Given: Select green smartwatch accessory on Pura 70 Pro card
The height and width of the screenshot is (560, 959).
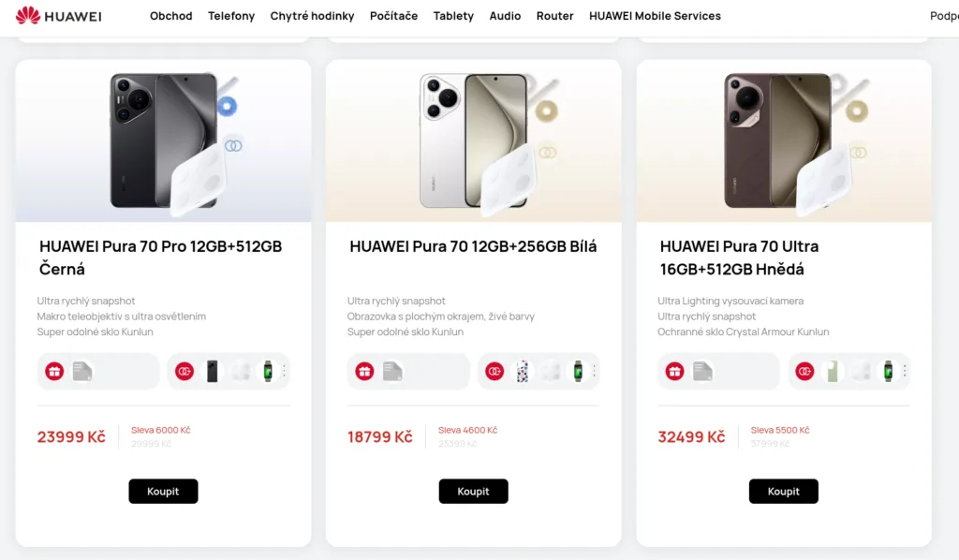Looking at the screenshot, I should [x=268, y=372].
